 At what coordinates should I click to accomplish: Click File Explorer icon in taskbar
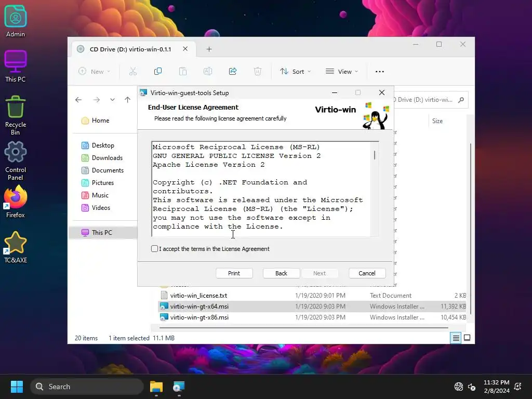[156, 387]
